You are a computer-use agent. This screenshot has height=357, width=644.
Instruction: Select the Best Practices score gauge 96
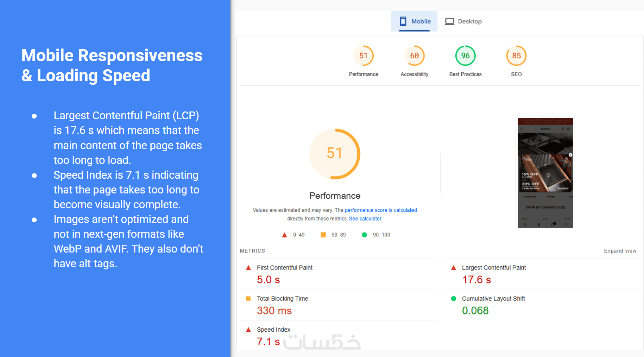(x=465, y=56)
